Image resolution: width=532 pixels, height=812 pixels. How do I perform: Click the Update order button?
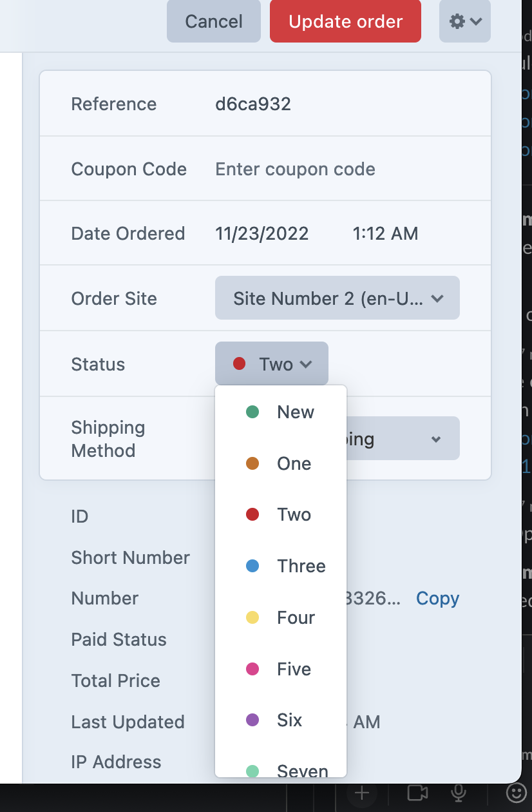(x=345, y=21)
